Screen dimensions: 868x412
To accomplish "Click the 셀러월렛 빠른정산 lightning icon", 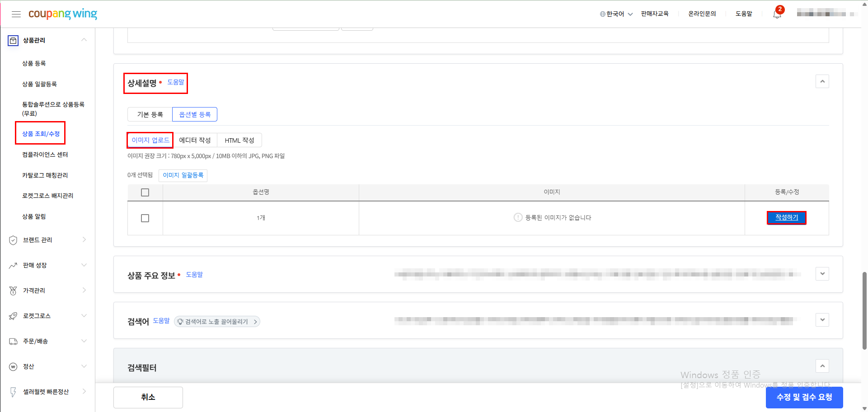I will click(13, 392).
